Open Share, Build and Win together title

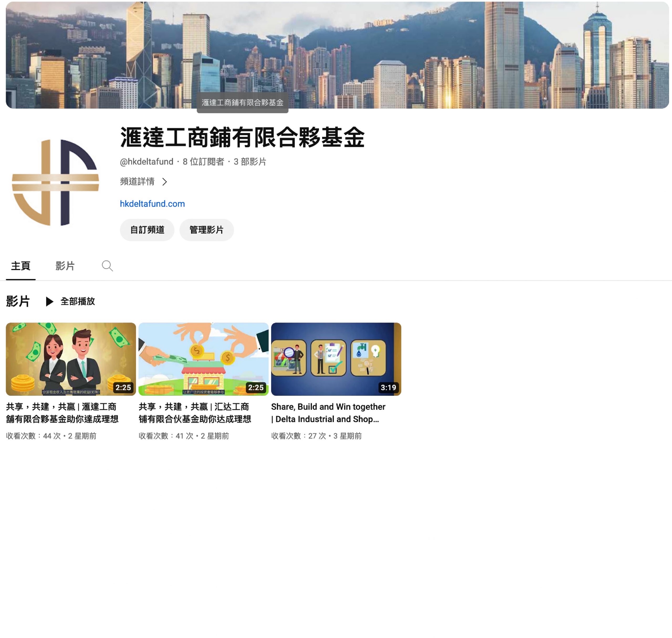[x=328, y=413]
